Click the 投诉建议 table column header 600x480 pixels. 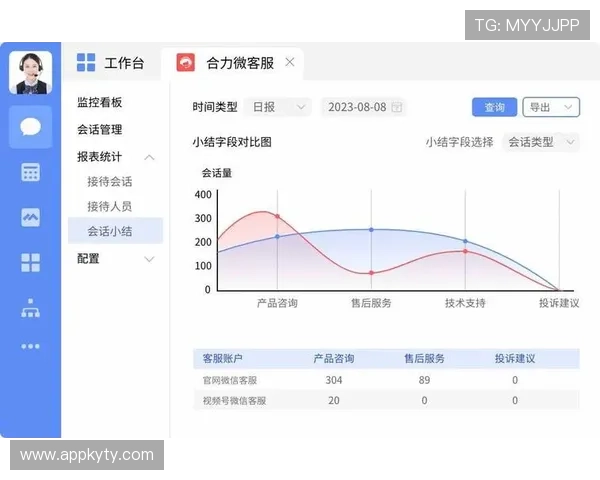[515, 359]
